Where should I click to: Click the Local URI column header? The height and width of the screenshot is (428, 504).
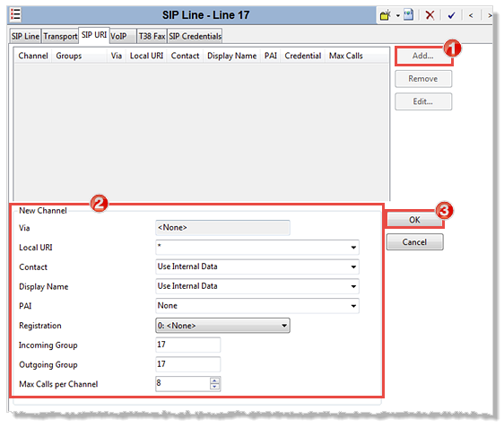tap(146, 56)
